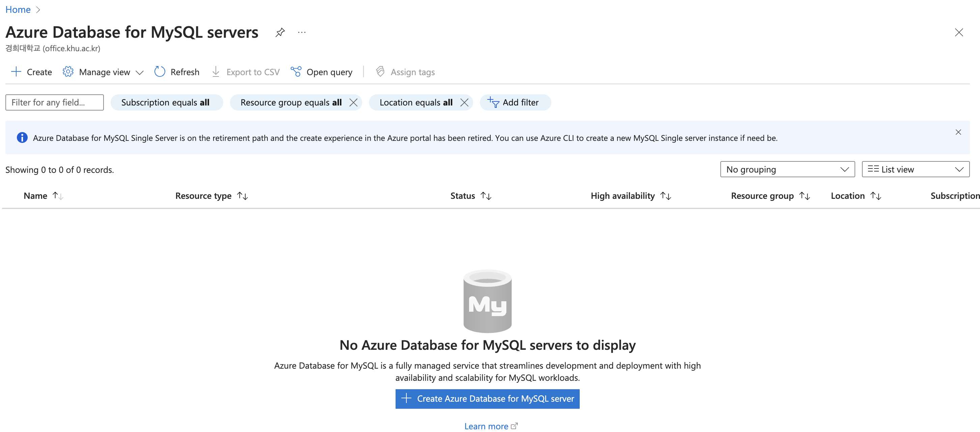
Task: Sort by Status column
Action: pos(470,195)
